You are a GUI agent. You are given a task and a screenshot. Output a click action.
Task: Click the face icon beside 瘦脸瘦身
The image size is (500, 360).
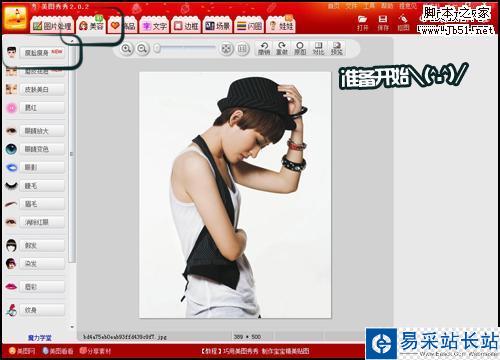11,52
